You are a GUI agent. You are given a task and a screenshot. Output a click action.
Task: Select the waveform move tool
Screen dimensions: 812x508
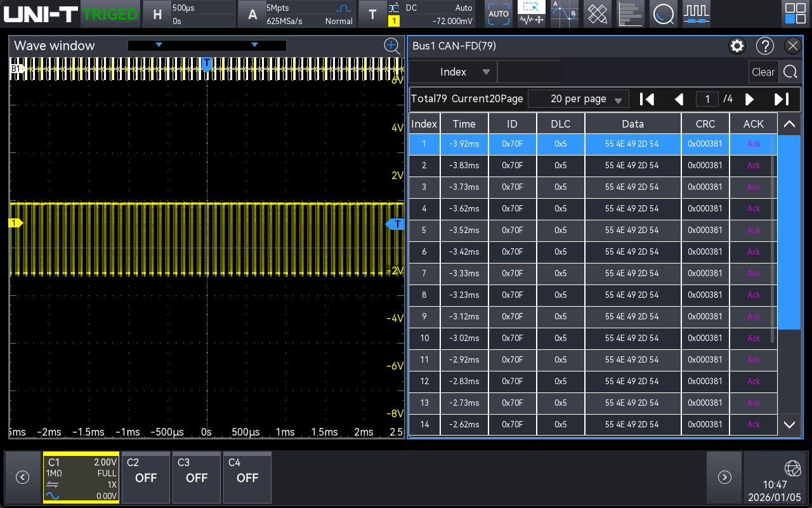[532, 20]
